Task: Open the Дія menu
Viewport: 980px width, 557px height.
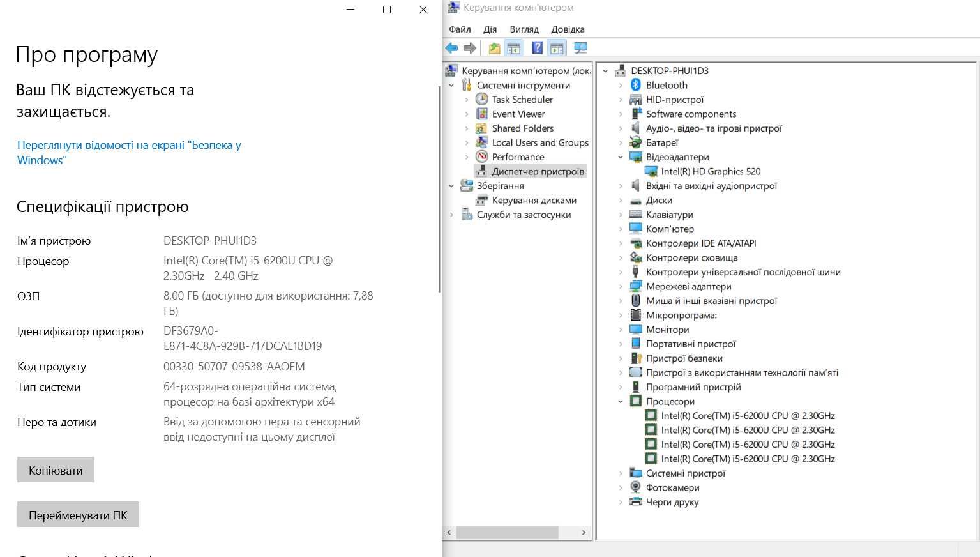Action: pyautogui.click(x=490, y=29)
